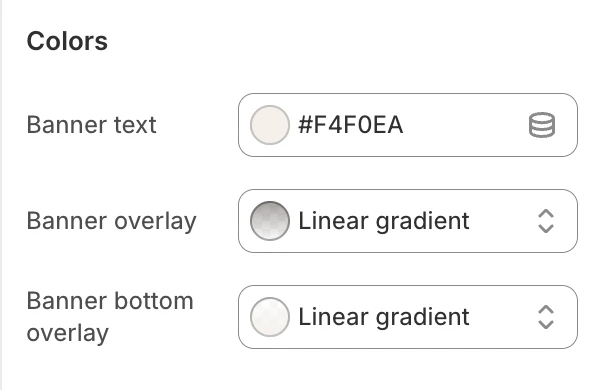This screenshot has height=390, width=602.
Task: Select the Banner overlay label
Action: [x=111, y=221]
